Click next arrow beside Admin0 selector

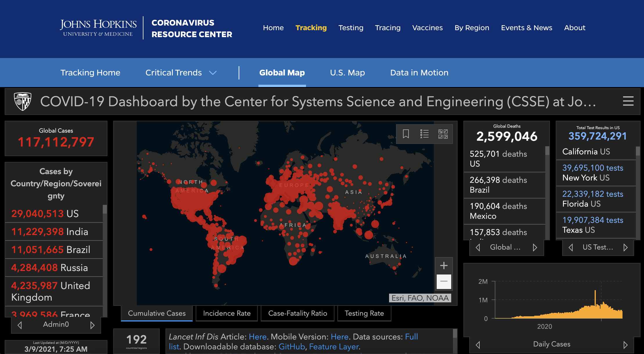click(x=92, y=325)
